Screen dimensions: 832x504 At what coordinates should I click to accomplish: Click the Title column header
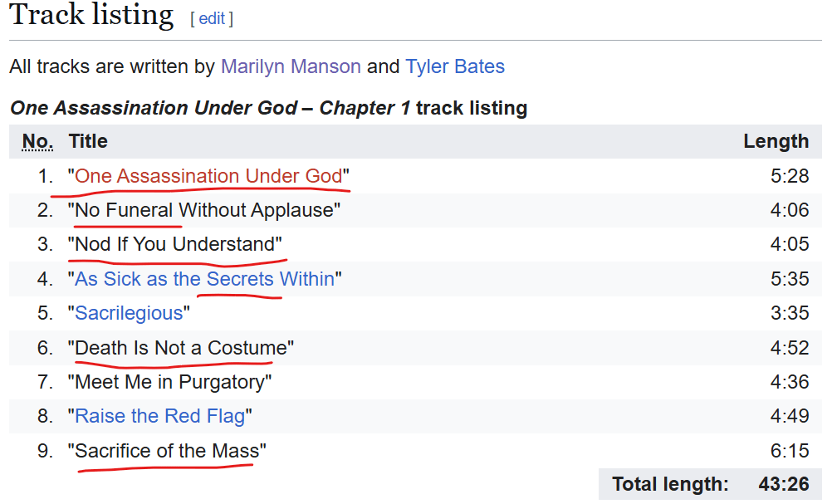tap(88, 141)
